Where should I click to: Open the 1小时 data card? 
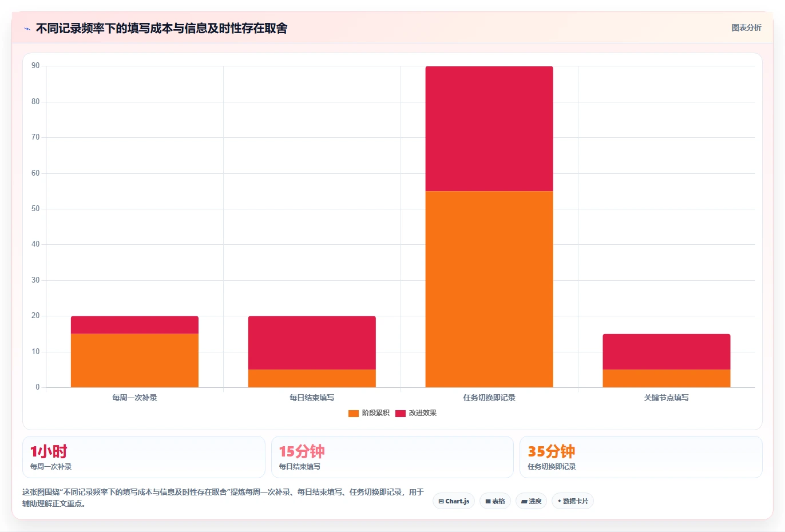[144, 457]
